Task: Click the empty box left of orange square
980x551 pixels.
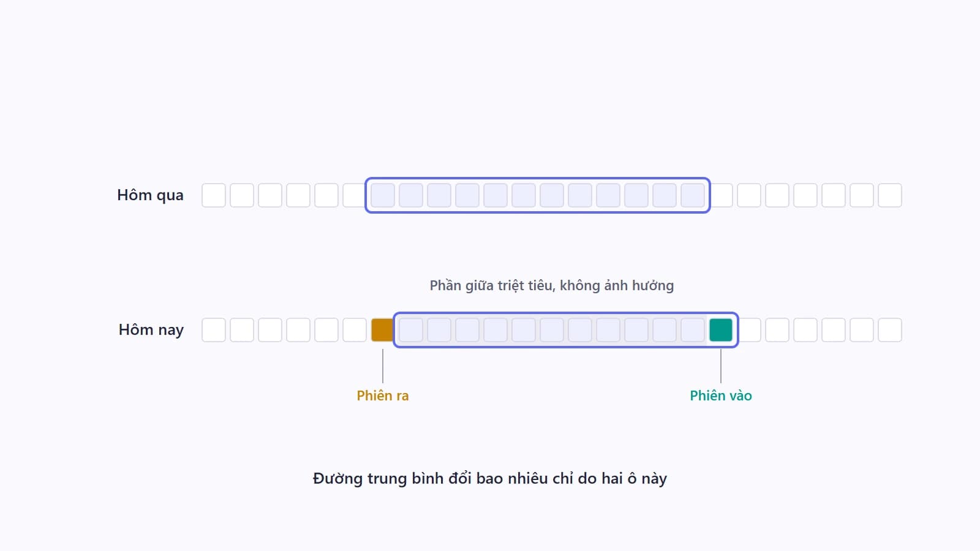Action: point(355,330)
